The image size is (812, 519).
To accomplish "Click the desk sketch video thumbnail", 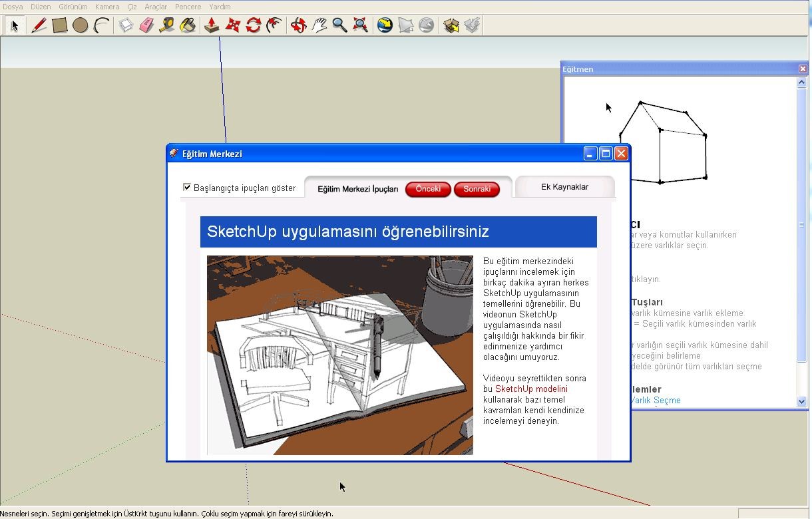I will [340, 355].
